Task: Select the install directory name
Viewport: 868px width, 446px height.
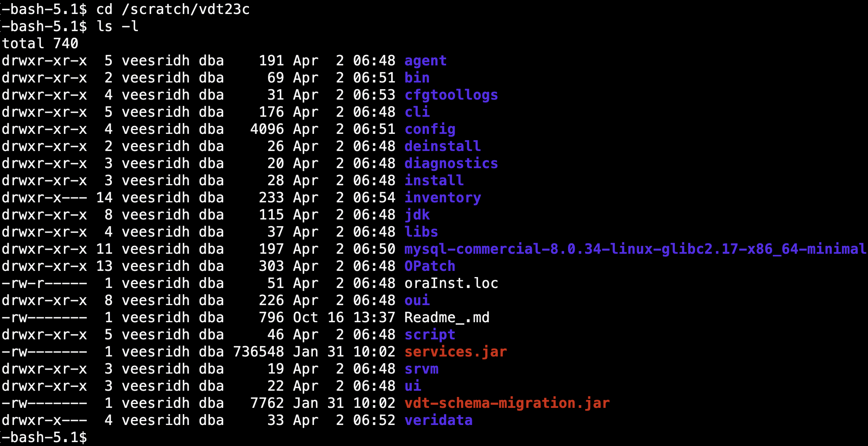Action: click(434, 181)
